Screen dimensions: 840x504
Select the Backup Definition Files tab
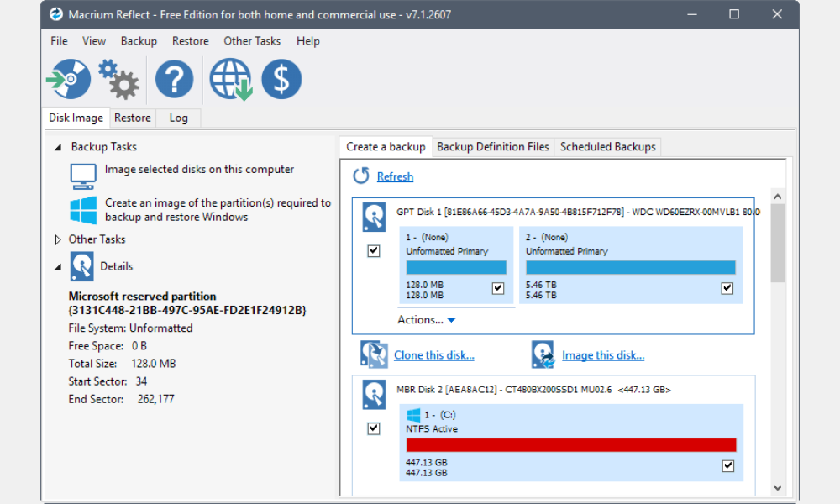click(493, 147)
